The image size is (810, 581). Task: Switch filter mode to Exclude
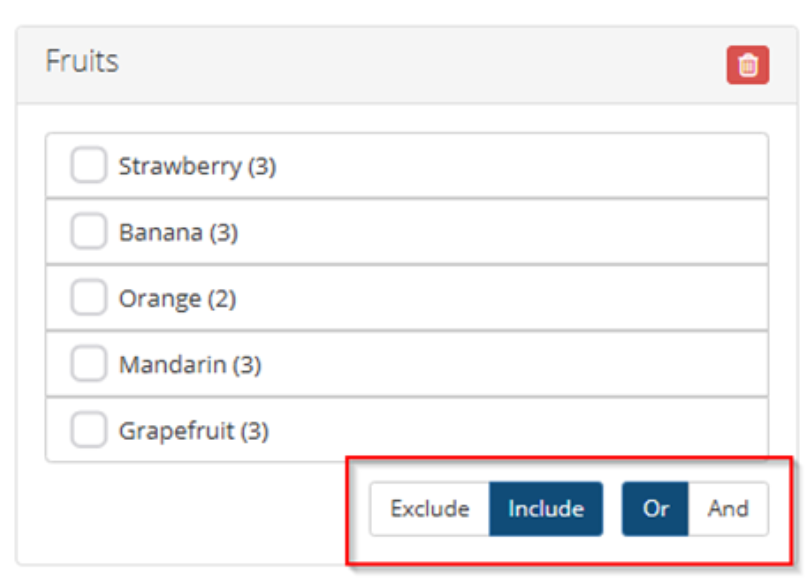429,509
